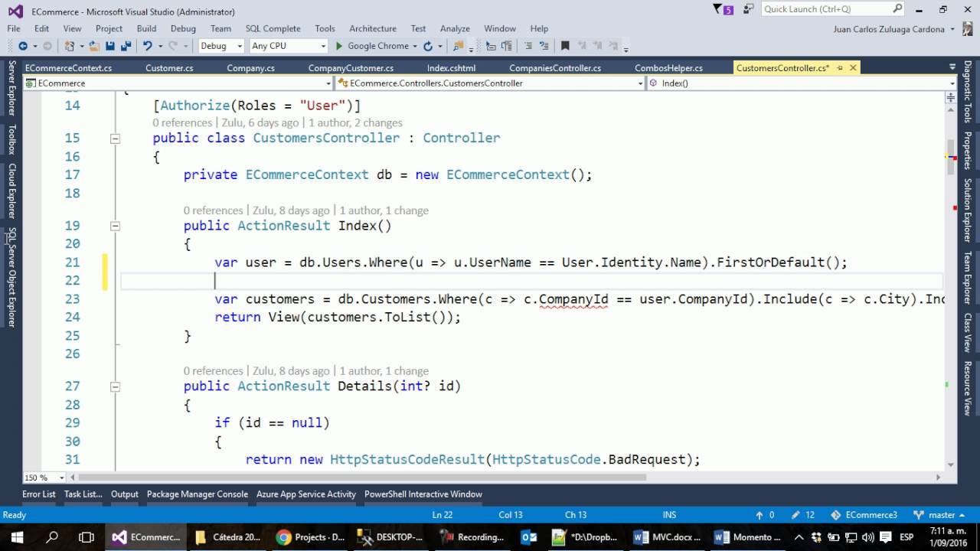Viewport: 980px width, 551px height.
Task: Collapse the CustomersController class outline
Action: pos(115,139)
